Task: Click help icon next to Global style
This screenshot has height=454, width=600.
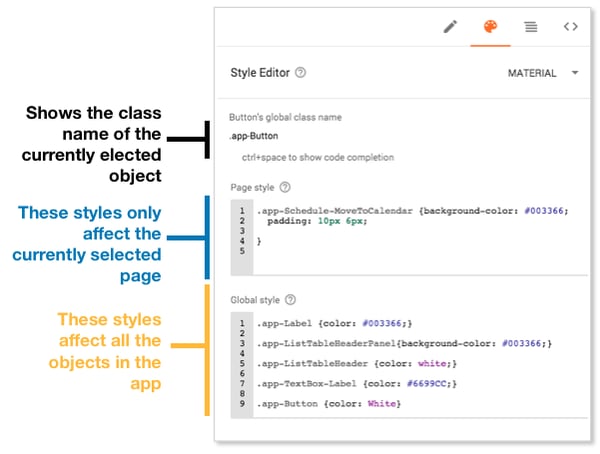Action: pyautogui.click(x=290, y=299)
